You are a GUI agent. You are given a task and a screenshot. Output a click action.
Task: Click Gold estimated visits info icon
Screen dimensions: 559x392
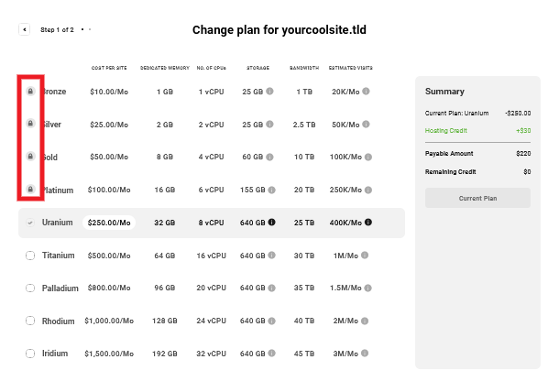coord(367,157)
